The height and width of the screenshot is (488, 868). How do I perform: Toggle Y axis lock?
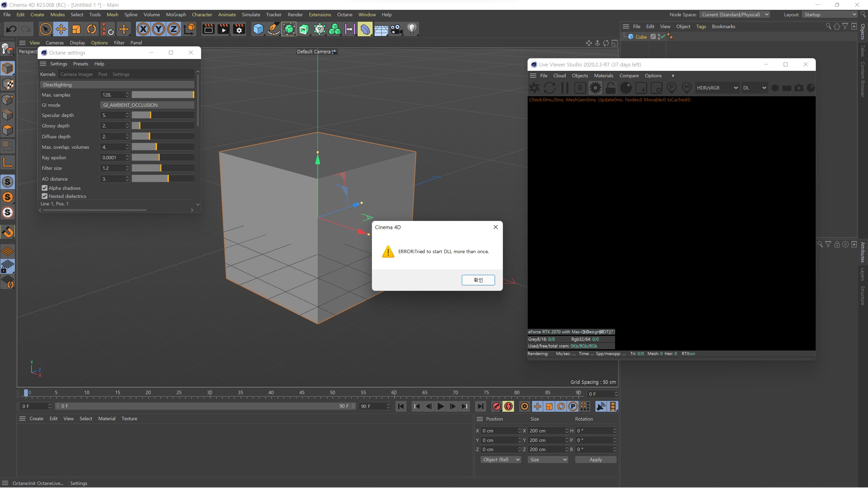pyautogui.click(x=158, y=29)
